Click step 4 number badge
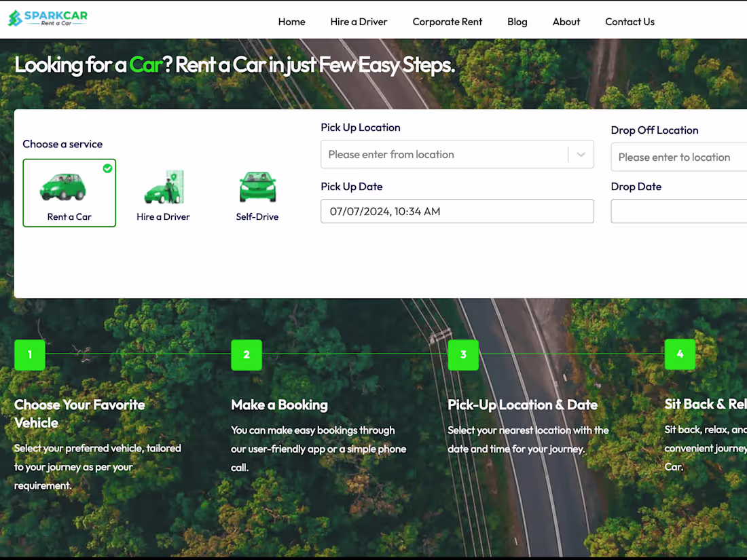747x560 pixels. (680, 354)
